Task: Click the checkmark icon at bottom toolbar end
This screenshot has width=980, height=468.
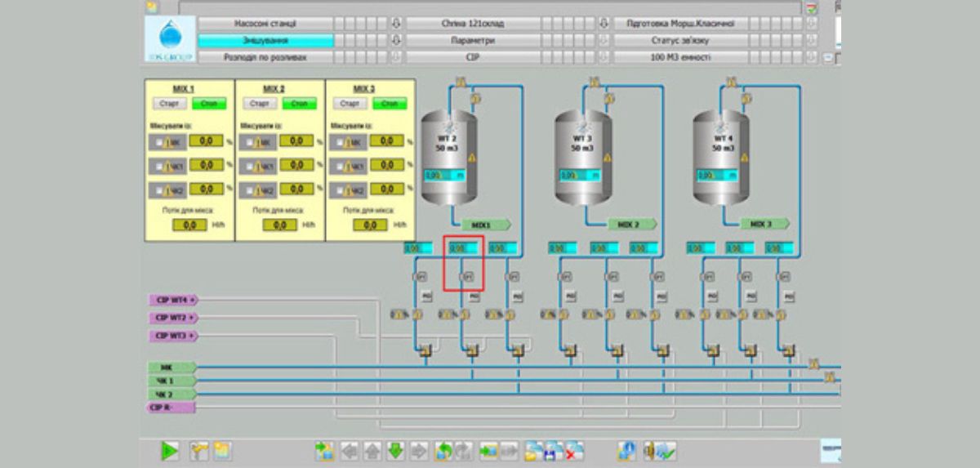Action: click(666, 451)
